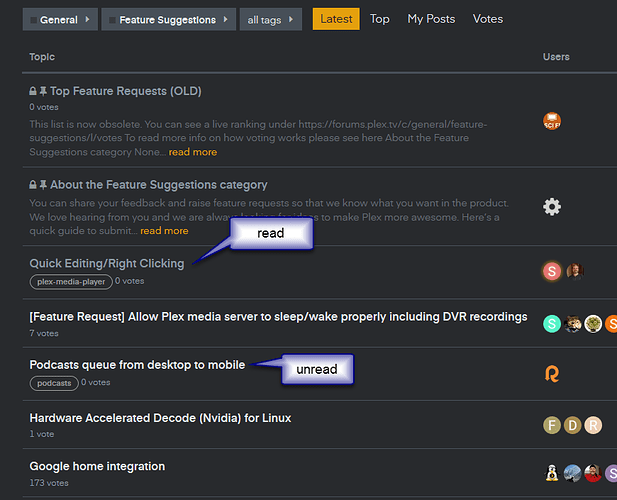Click the R avatar on Hardware Accelerated Decode row

[593, 425]
